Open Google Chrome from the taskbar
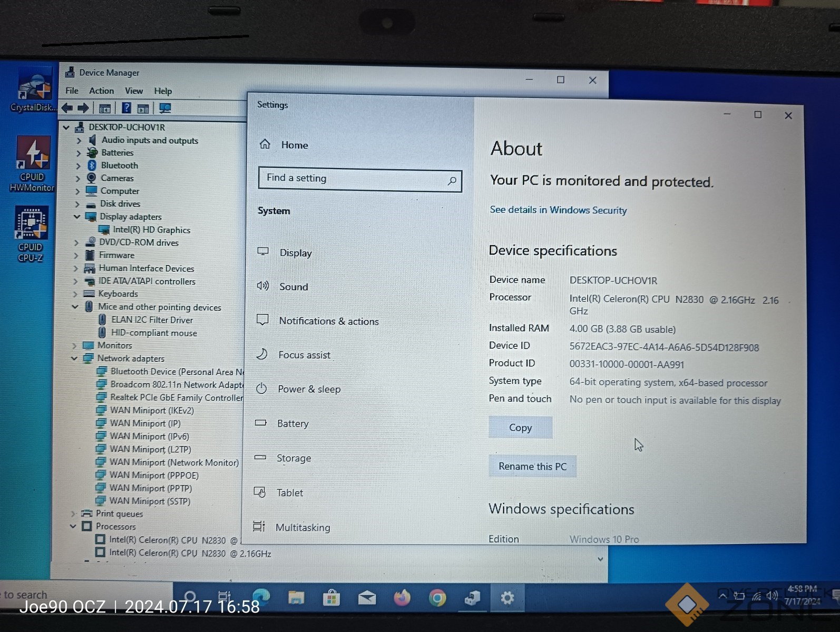 437,598
